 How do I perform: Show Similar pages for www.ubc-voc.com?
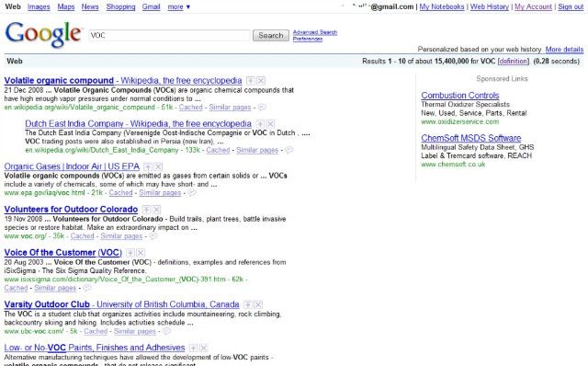135,331
